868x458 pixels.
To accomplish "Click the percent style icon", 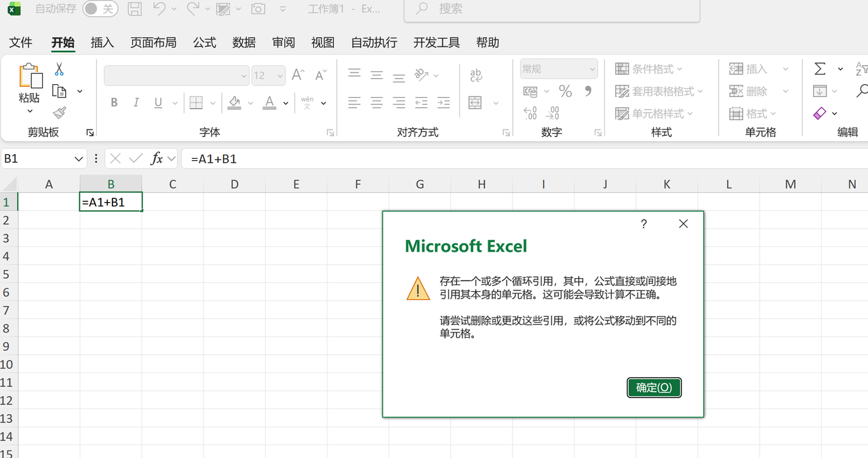I will tap(566, 91).
